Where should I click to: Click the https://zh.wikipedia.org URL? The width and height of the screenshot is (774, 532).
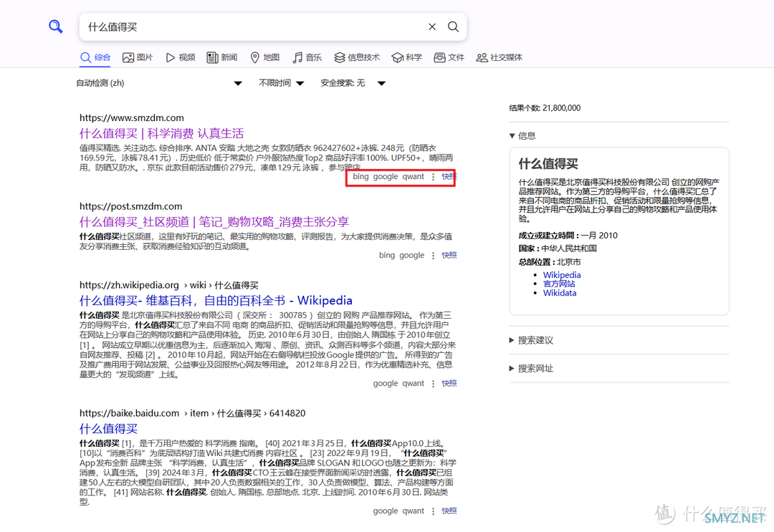(x=129, y=285)
